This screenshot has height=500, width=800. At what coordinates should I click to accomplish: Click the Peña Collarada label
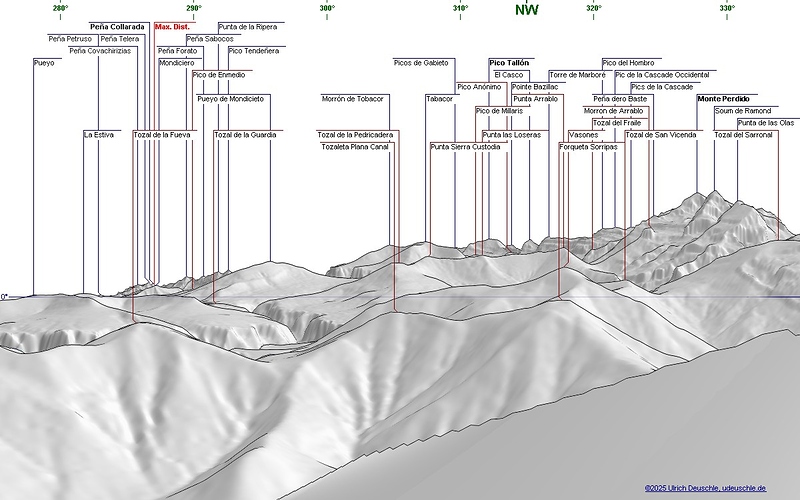click(117, 27)
